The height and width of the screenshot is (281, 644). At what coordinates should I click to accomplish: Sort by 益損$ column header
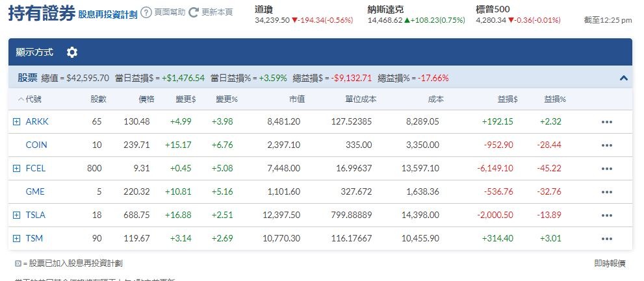point(508,99)
